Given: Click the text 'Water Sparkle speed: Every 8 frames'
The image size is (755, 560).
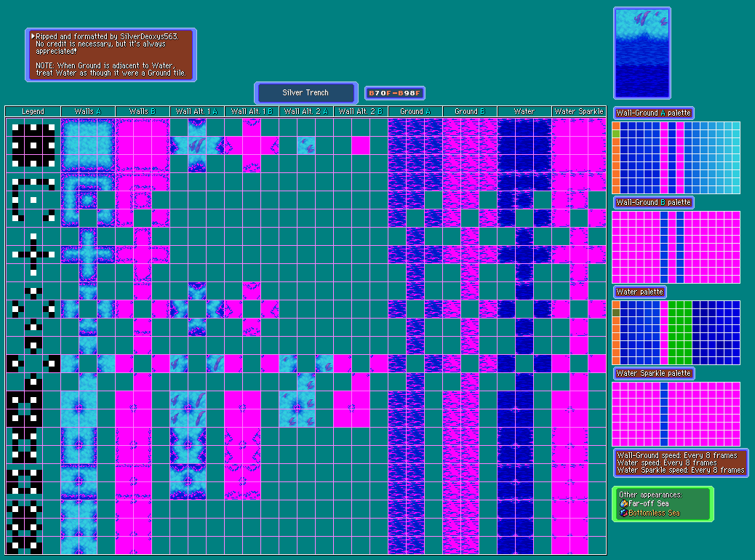Looking at the screenshot, I should pyautogui.click(x=681, y=470).
